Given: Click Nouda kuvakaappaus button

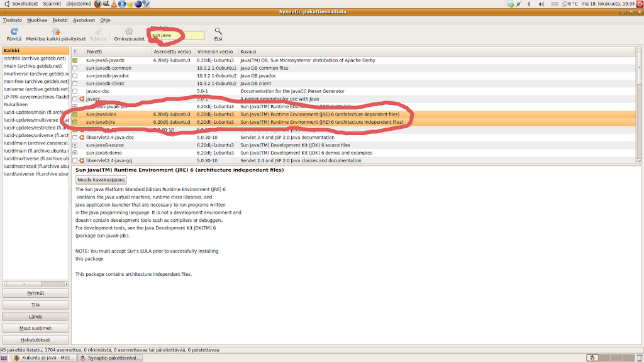Looking at the screenshot, I should coord(101,180).
